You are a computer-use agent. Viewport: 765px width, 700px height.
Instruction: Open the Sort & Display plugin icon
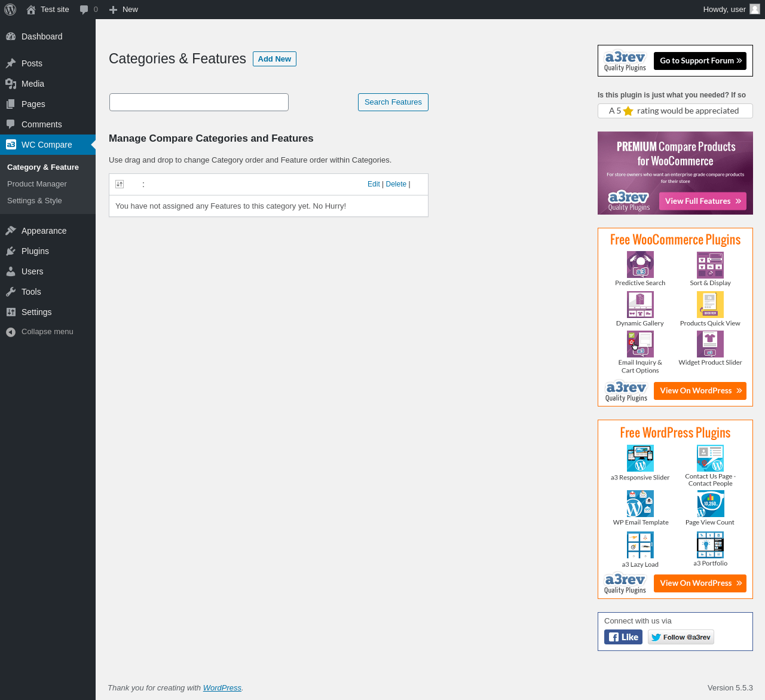pyautogui.click(x=710, y=265)
